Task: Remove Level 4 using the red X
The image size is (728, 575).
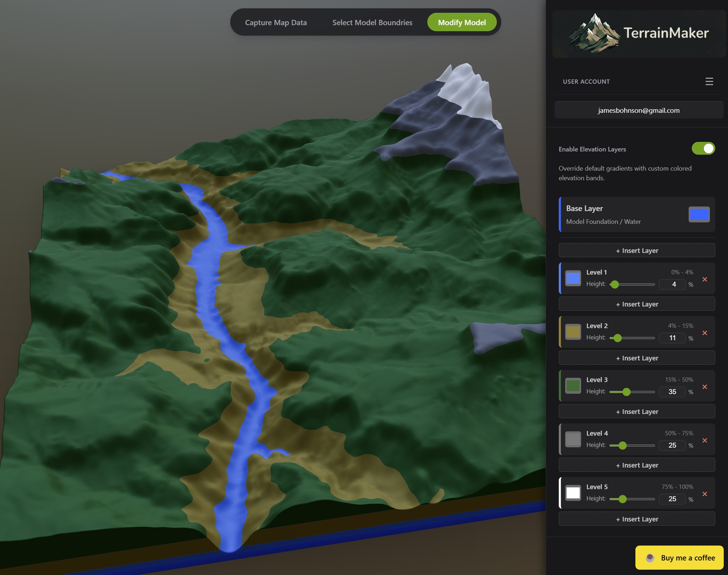Action: pos(705,441)
